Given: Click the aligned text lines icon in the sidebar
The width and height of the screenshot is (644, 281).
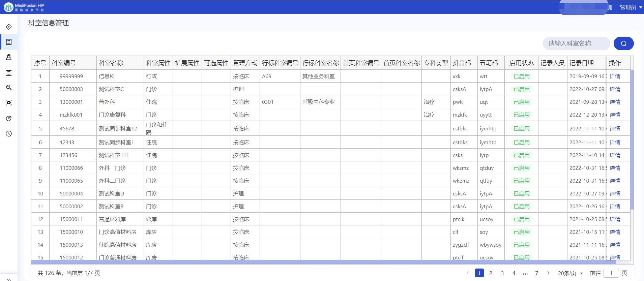Looking at the screenshot, I should click(x=9, y=73).
